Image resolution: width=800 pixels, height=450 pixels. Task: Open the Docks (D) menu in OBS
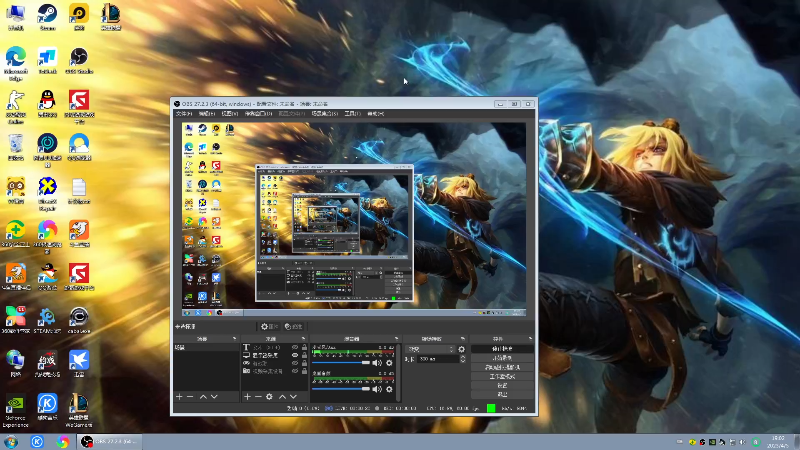[258, 113]
